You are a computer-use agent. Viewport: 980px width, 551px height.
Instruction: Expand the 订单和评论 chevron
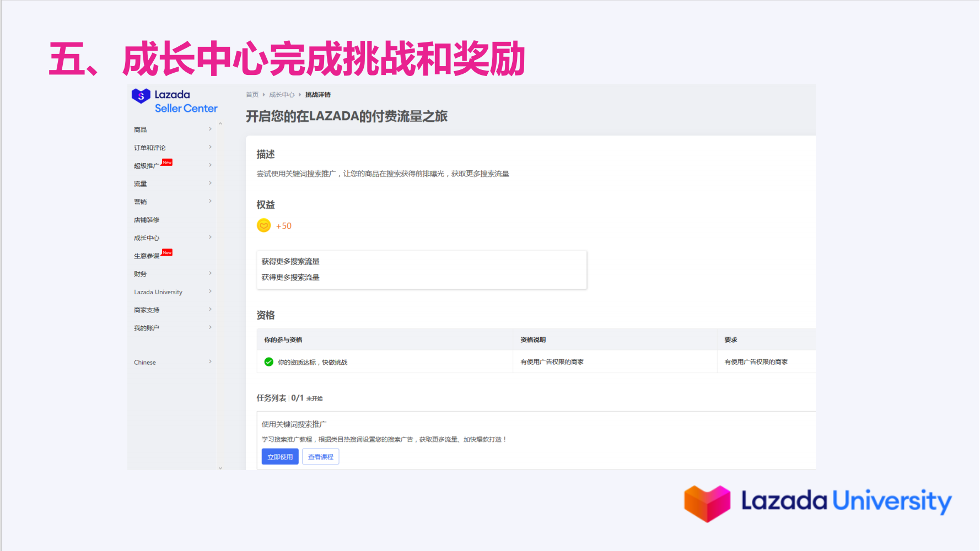[210, 147]
